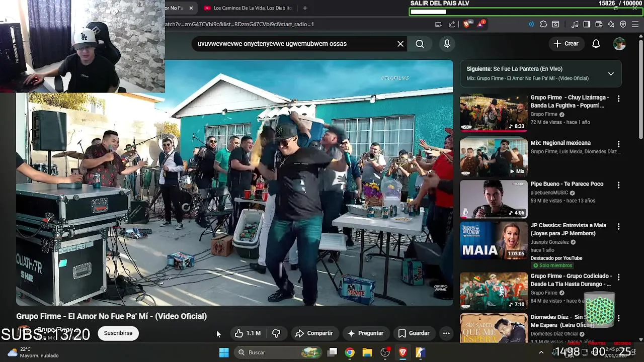The image size is (644, 362).
Task: Open the browser hamburger main menu
Action: point(635,24)
